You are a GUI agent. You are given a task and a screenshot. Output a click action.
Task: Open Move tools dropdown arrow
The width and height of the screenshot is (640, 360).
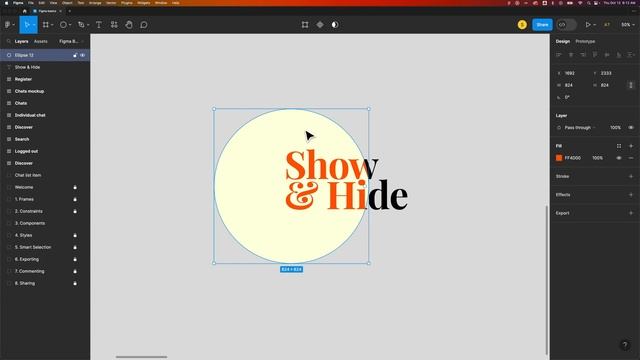(x=34, y=25)
